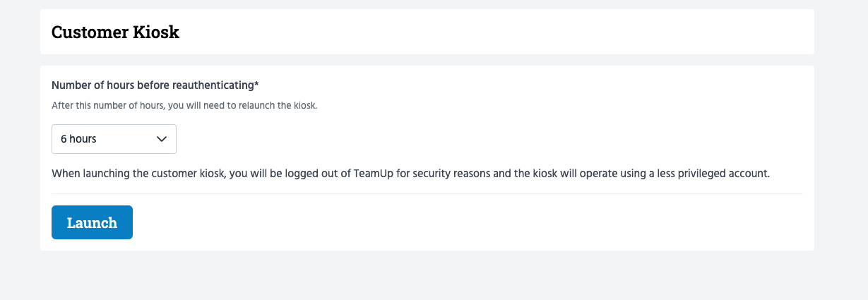
Task: Click the blue Launch button
Action: pos(92,222)
